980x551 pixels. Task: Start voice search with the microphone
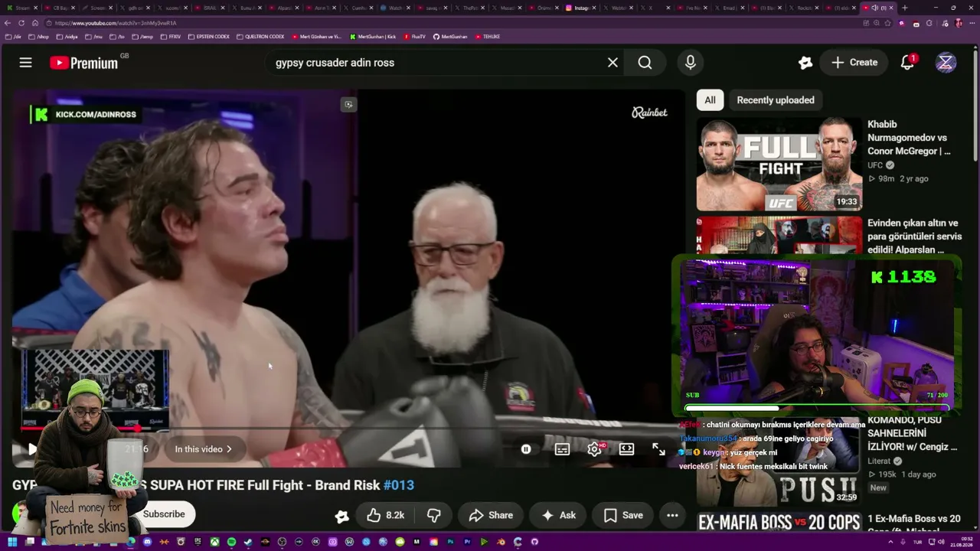tap(691, 63)
